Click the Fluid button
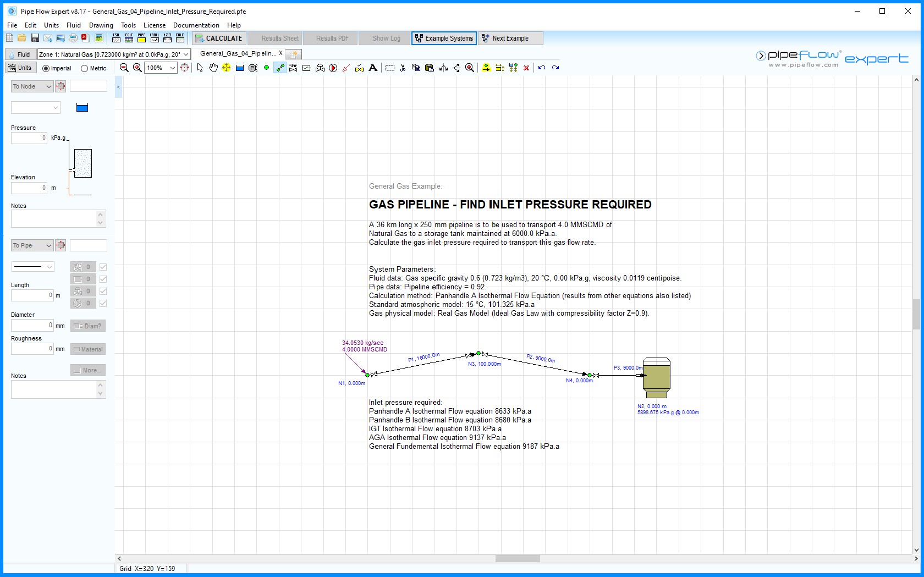Screen dimensions: 924x577 point(20,54)
